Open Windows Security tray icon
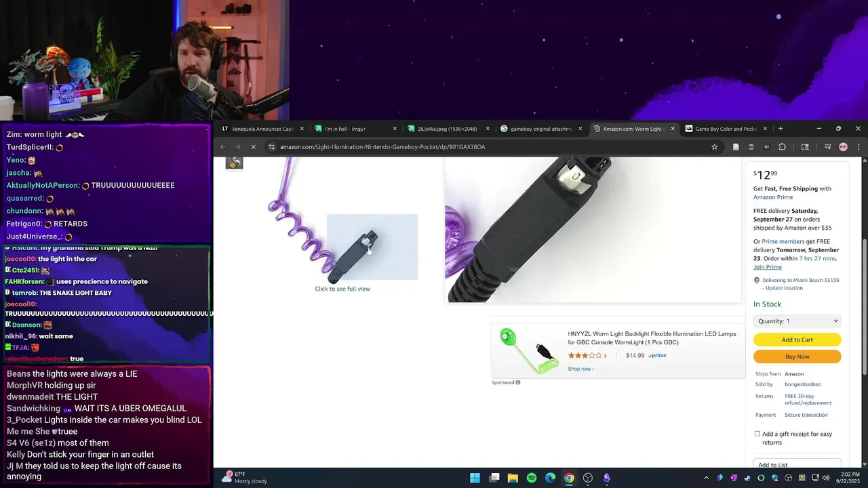Screen dimensions: 868x488 tap(774, 478)
